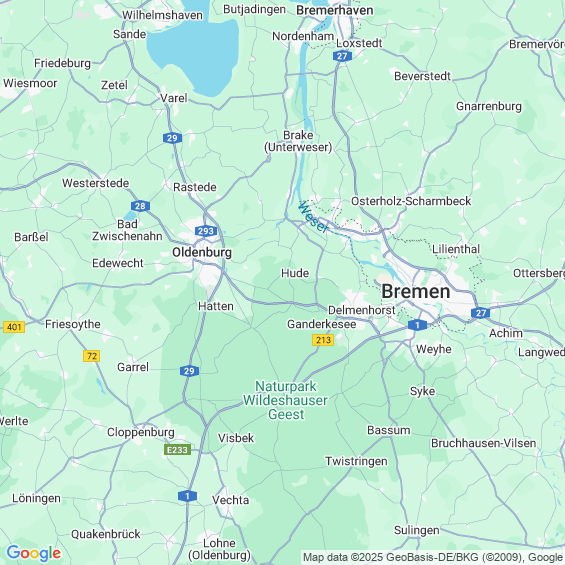Click the yellow 213 shield near Ganderkesee

[x=323, y=340]
